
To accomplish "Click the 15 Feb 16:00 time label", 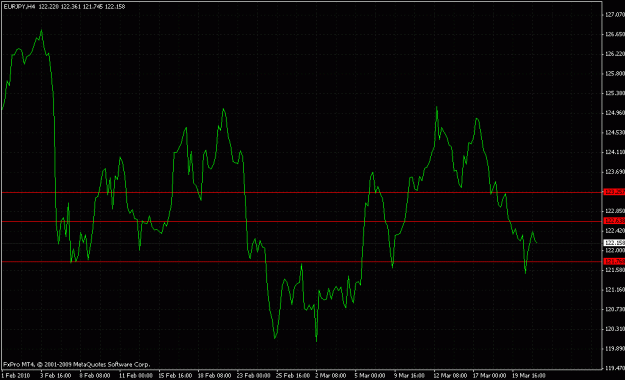I will coord(175,375).
